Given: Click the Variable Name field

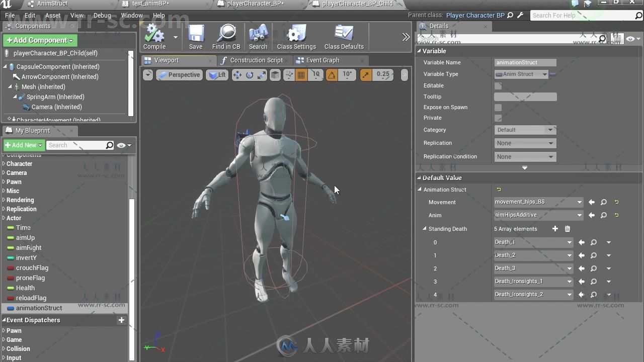Looking at the screenshot, I should pyautogui.click(x=525, y=63).
